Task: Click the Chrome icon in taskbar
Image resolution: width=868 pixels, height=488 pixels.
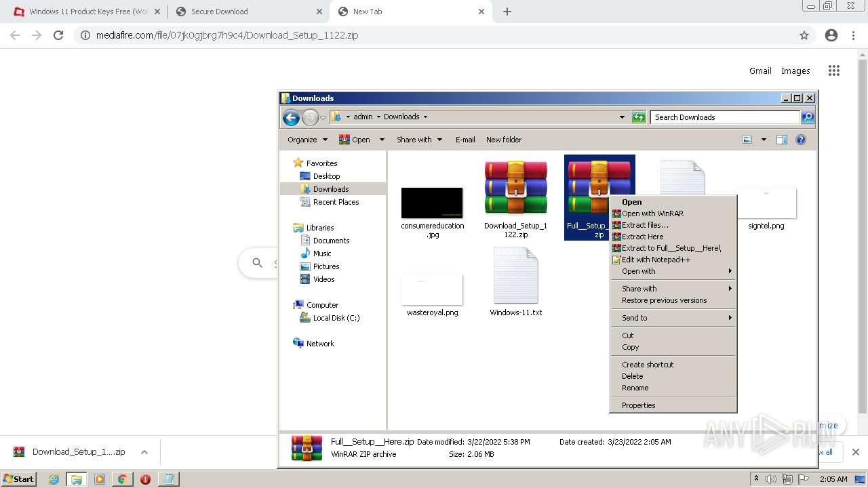Action: click(x=122, y=479)
